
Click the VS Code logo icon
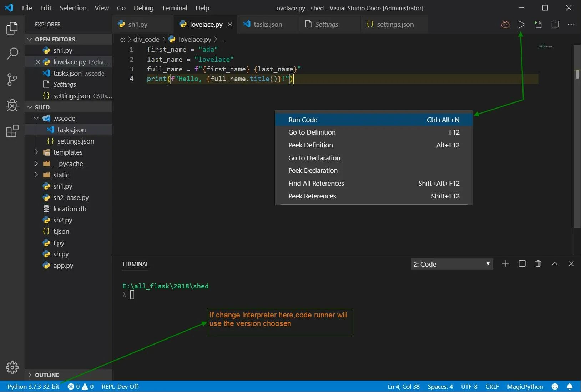[9, 8]
